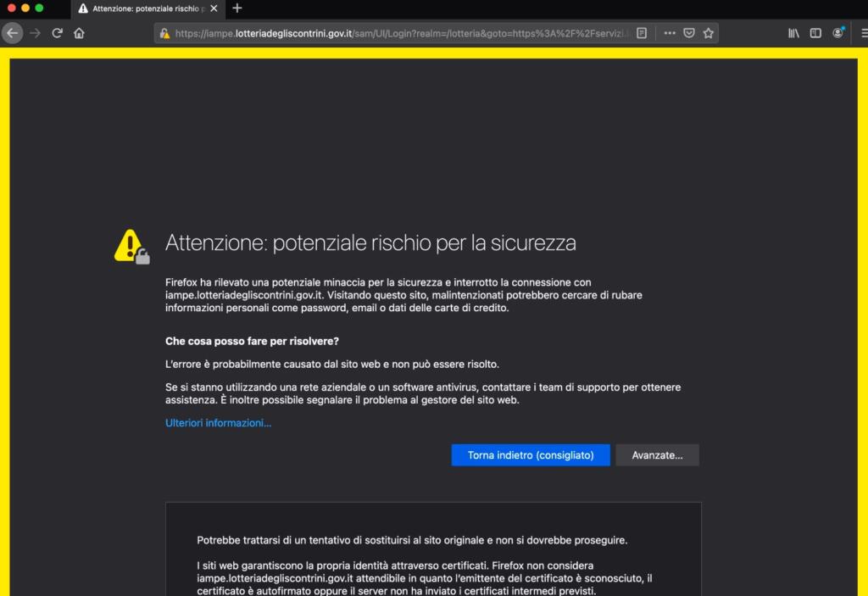The image size is (868, 596).
Task: Open the Library history and bookmarks
Action: click(793, 33)
